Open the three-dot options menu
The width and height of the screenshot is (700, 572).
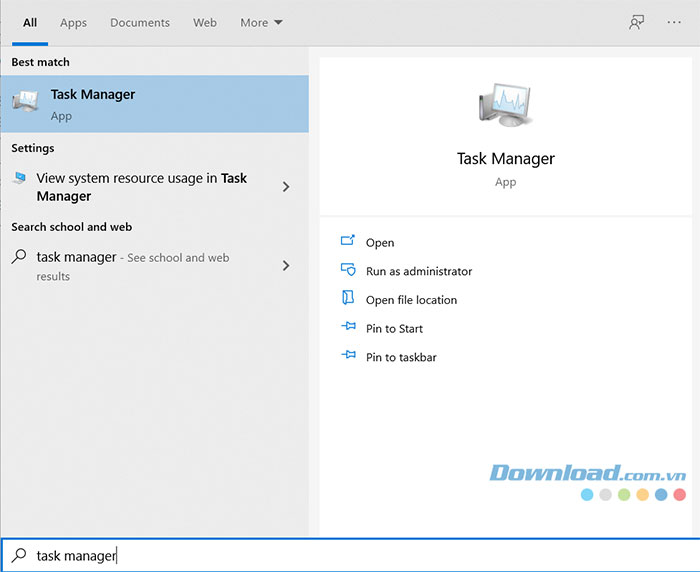point(674,22)
